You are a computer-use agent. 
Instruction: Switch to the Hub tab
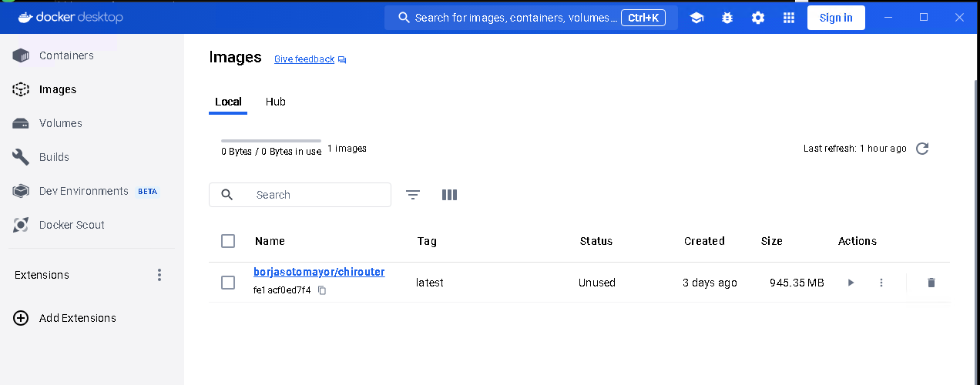tap(276, 102)
